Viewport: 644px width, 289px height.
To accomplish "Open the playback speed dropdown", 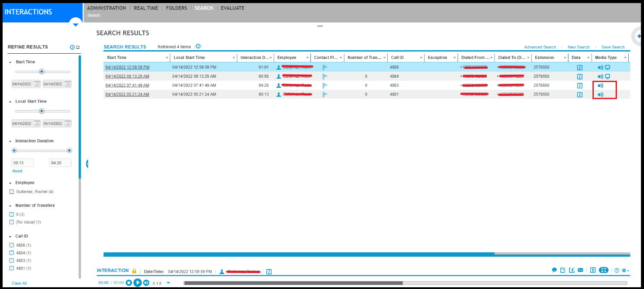I will (x=168, y=283).
